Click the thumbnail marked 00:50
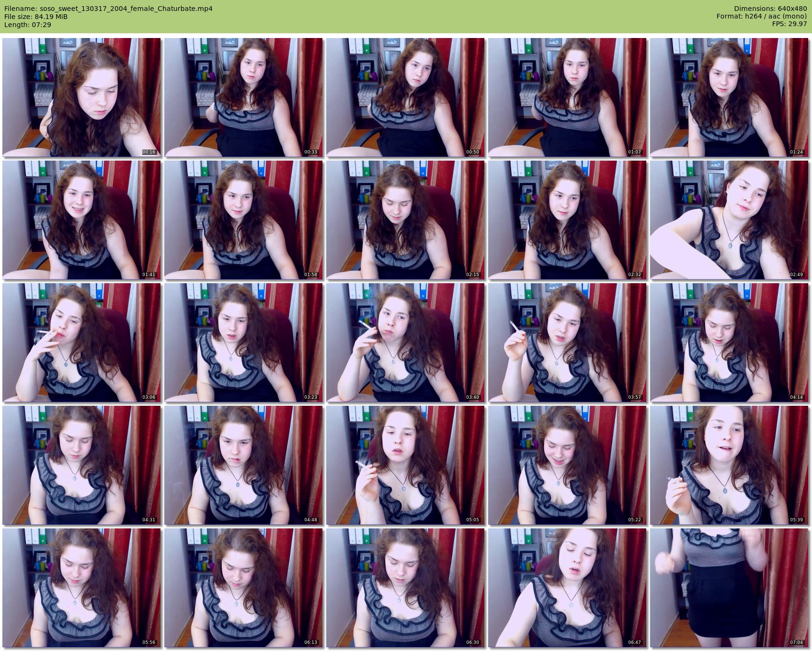This screenshot has width=812, height=651. pyautogui.click(x=405, y=97)
